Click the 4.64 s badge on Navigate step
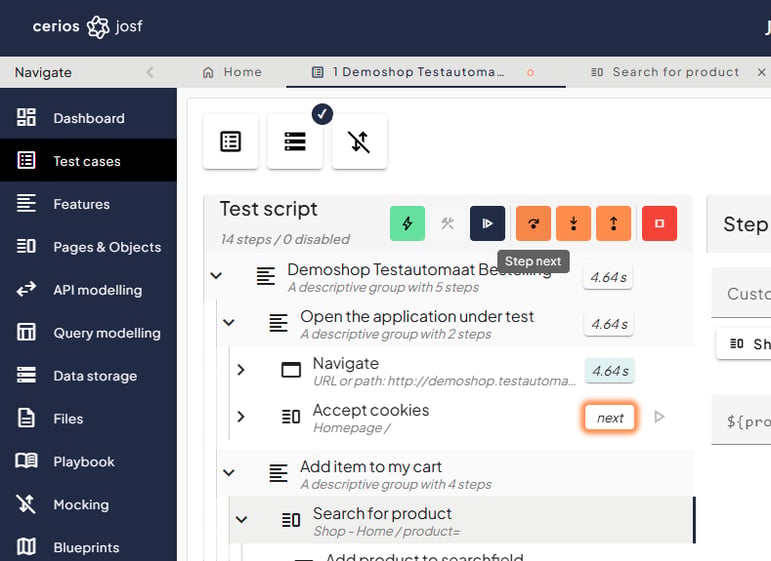Screen dimensions: 771x561 (x=610, y=371)
